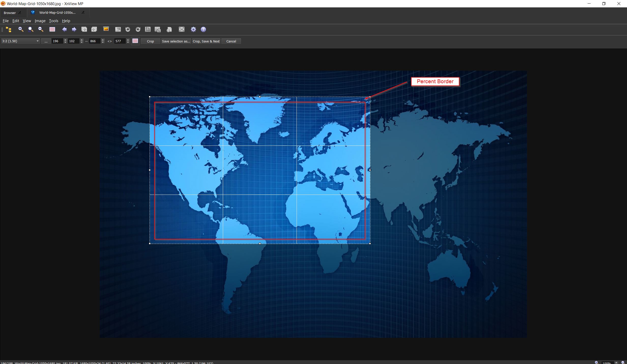This screenshot has height=364, width=627.
Task: Go to the previous file arrow
Action: [x=64, y=30]
